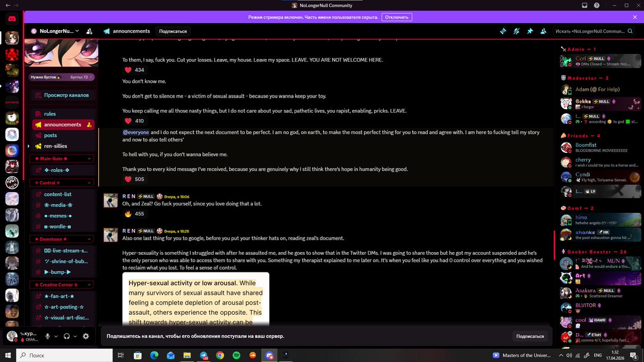Open Telegram from taskbar

pos(203,355)
